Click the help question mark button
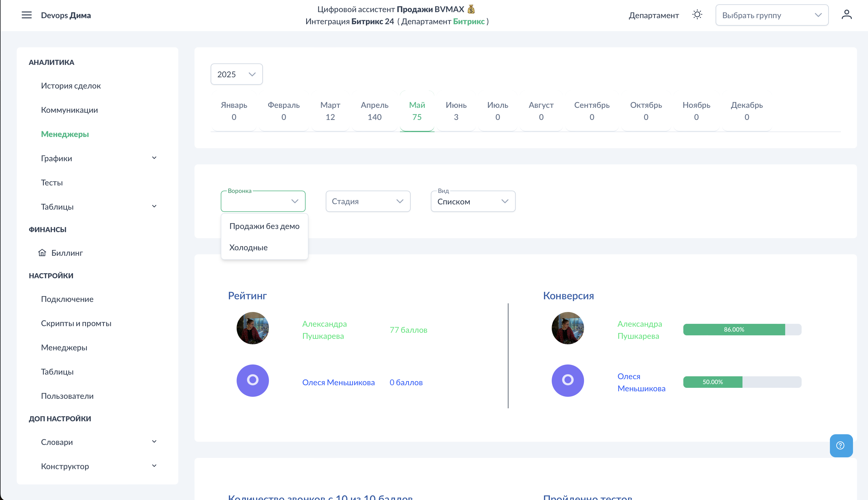Image resolution: width=868 pixels, height=500 pixels. [841, 446]
